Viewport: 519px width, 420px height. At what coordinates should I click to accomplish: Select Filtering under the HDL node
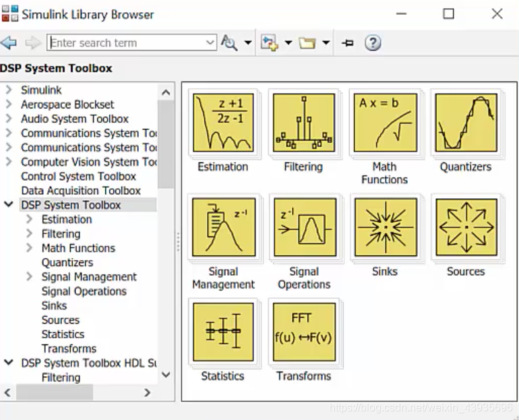pos(61,378)
